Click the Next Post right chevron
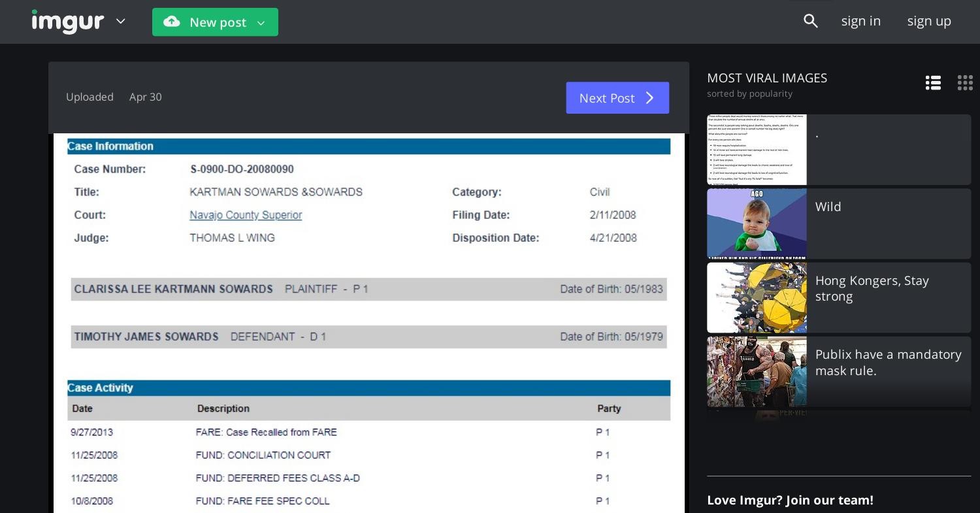This screenshot has width=980, height=513. 649,98
